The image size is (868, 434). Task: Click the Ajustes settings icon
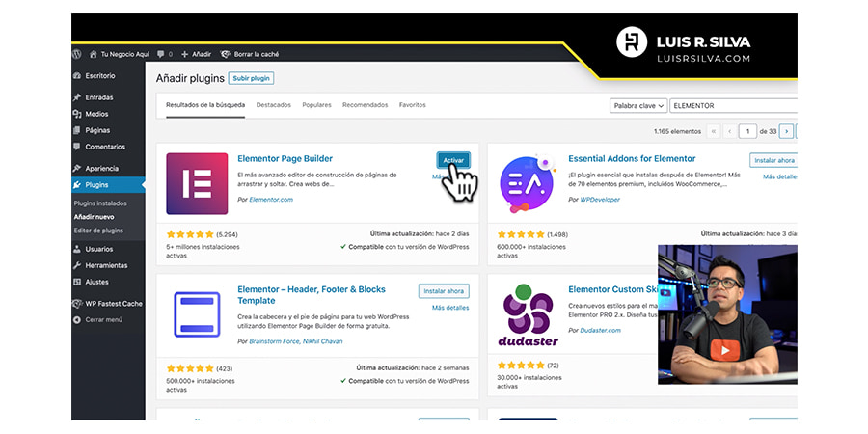point(77,282)
